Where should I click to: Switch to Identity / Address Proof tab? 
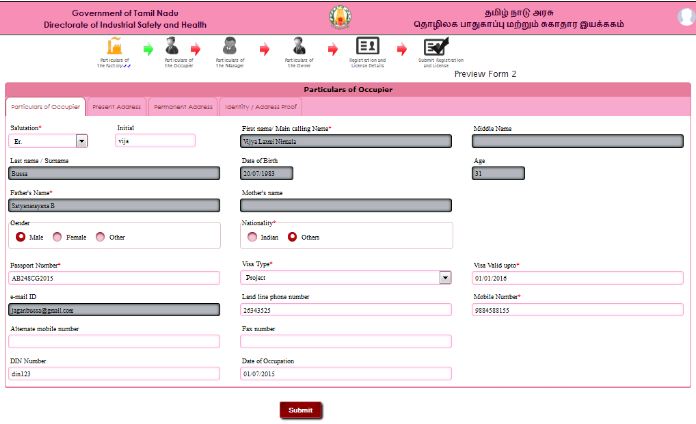point(261,107)
